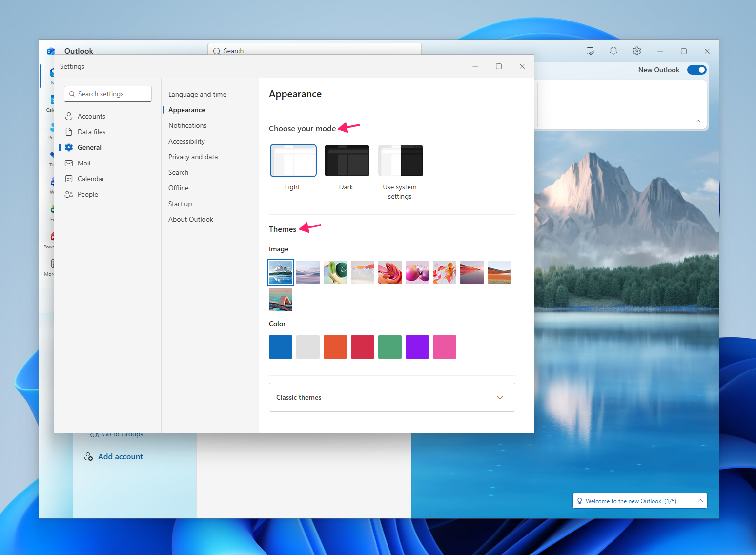Open My Day icon in Outlook title bar
This screenshot has height=555, width=756.
[x=590, y=51]
